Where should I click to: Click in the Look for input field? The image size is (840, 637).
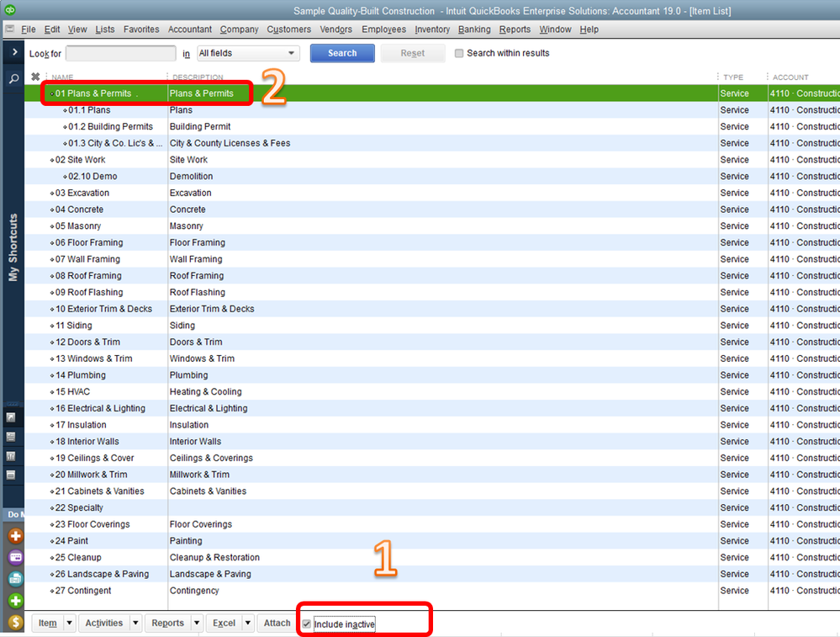tap(120, 53)
